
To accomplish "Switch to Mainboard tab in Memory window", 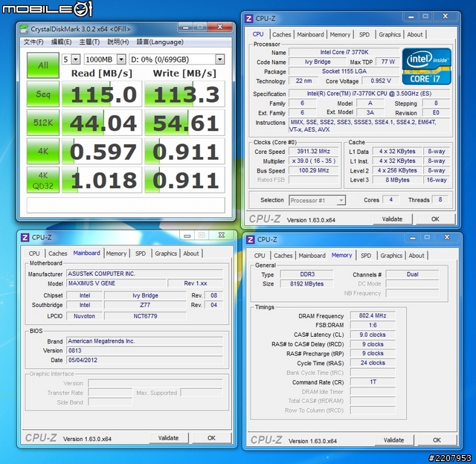I will 312,256.
